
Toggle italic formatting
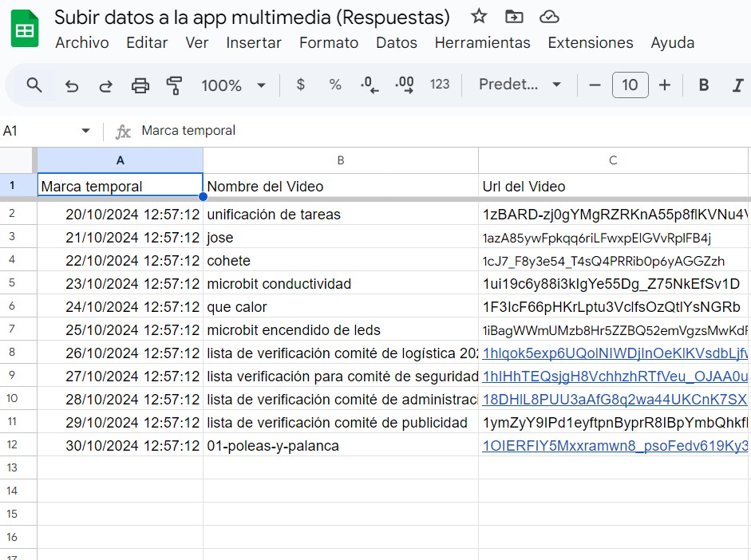click(x=737, y=85)
